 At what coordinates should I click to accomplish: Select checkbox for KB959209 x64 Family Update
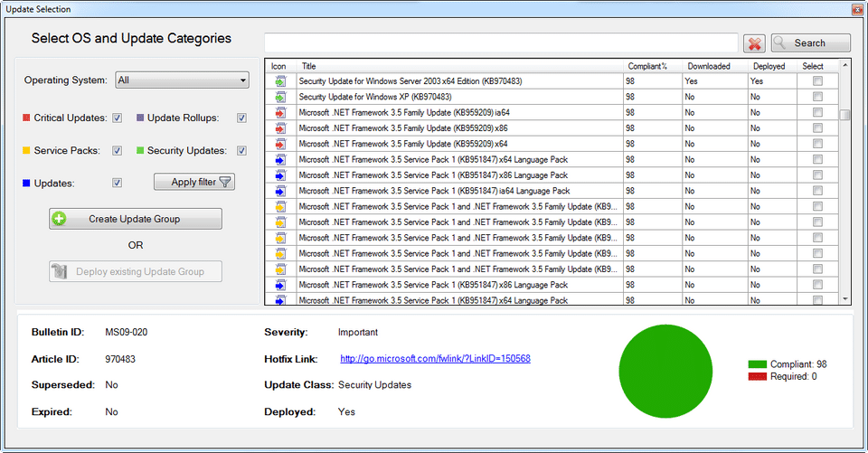click(x=817, y=144)
